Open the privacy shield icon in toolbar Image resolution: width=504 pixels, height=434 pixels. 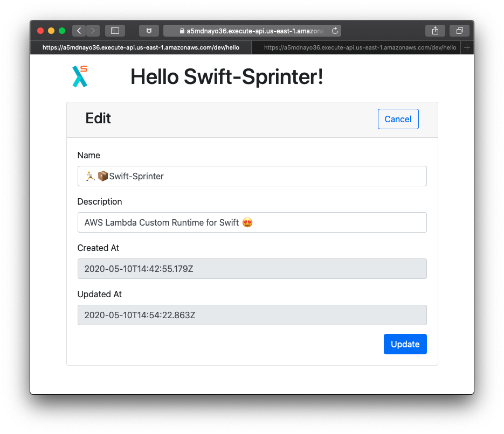click(x=149, y=31)
